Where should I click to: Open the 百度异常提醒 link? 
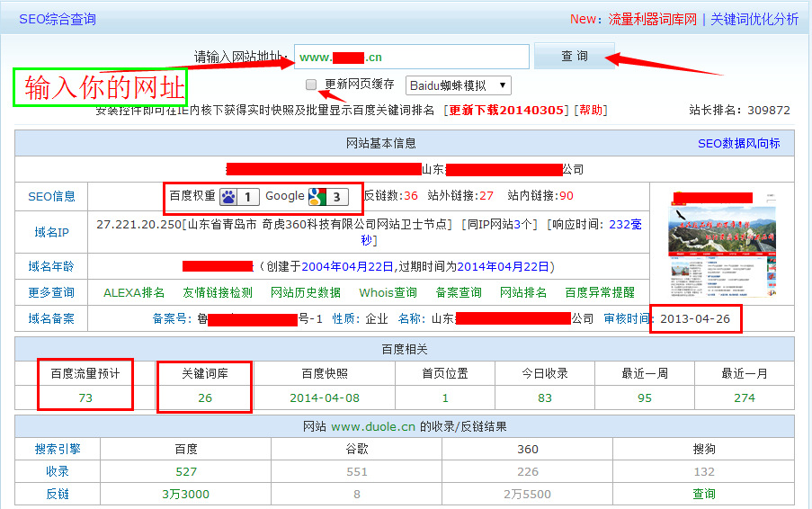599,292
